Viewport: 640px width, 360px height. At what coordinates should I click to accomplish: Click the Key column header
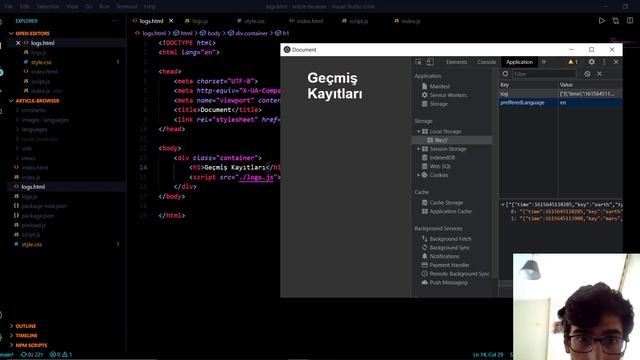pos(529,85)
